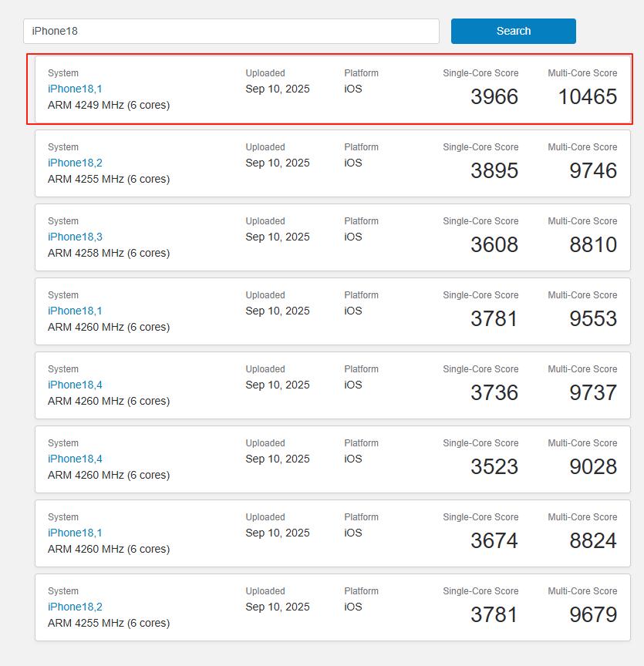Image resolution: width=644 pixels, height=666 pixels.
Task: Click the single-core score 3523
Action: (494, 467)
